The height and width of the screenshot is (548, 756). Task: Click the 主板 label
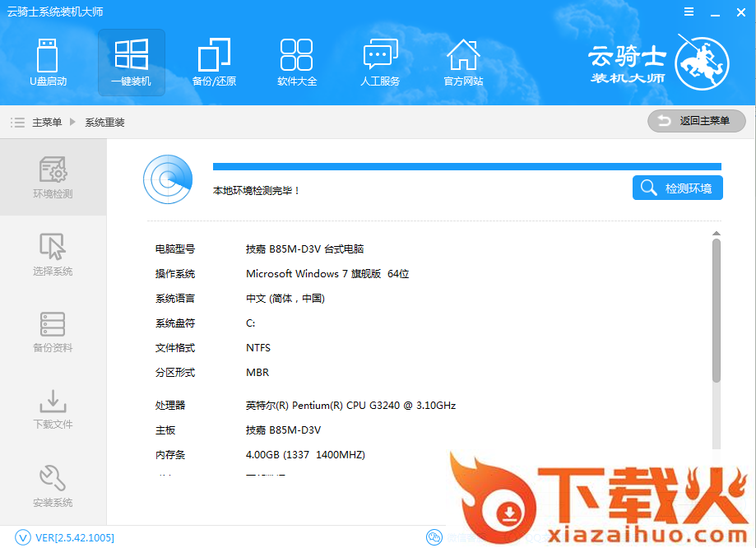165,430
